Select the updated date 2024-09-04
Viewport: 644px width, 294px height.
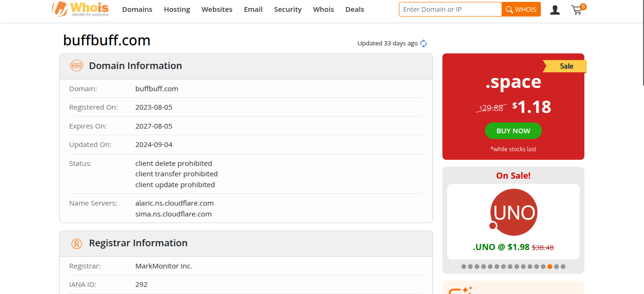pyautogui.click(x=154, y=145)
